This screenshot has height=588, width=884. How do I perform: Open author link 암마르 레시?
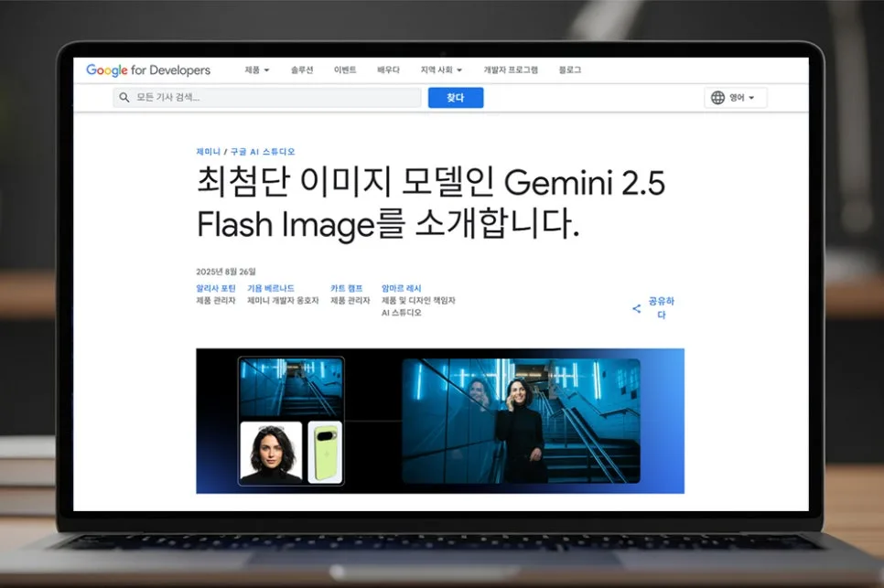[x=402, y=288]
